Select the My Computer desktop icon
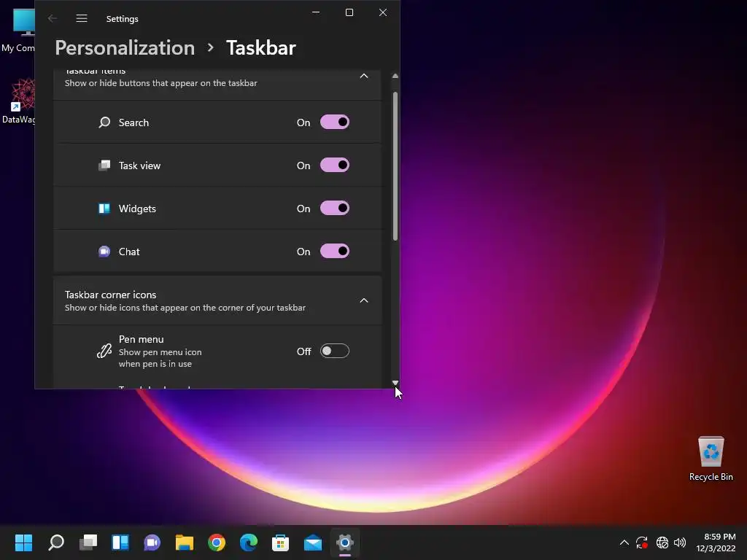This screenshot has width=747, height=560. pyautogui.click(x=18, y=29)
